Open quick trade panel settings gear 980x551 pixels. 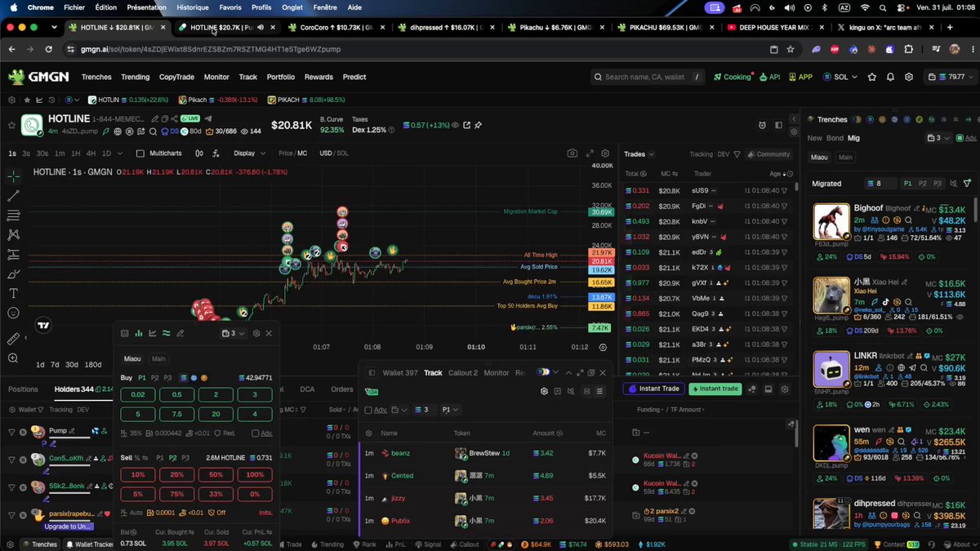(256, 333)
